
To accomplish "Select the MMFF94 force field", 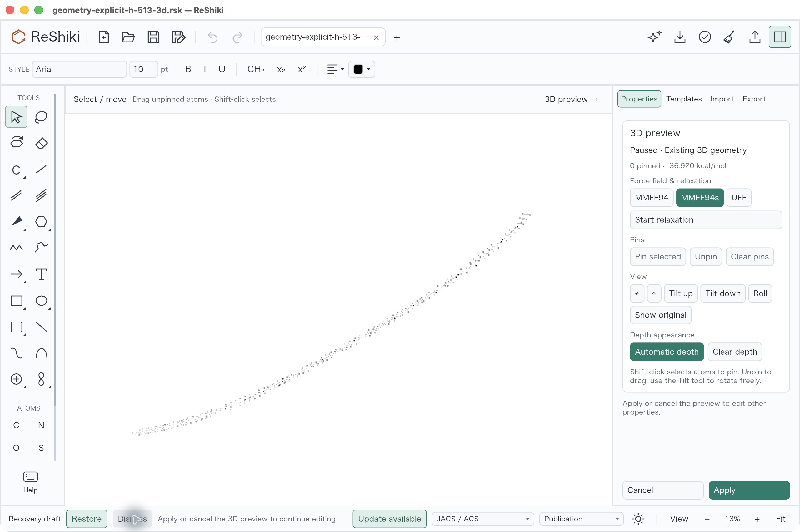I will click(651, 197).
